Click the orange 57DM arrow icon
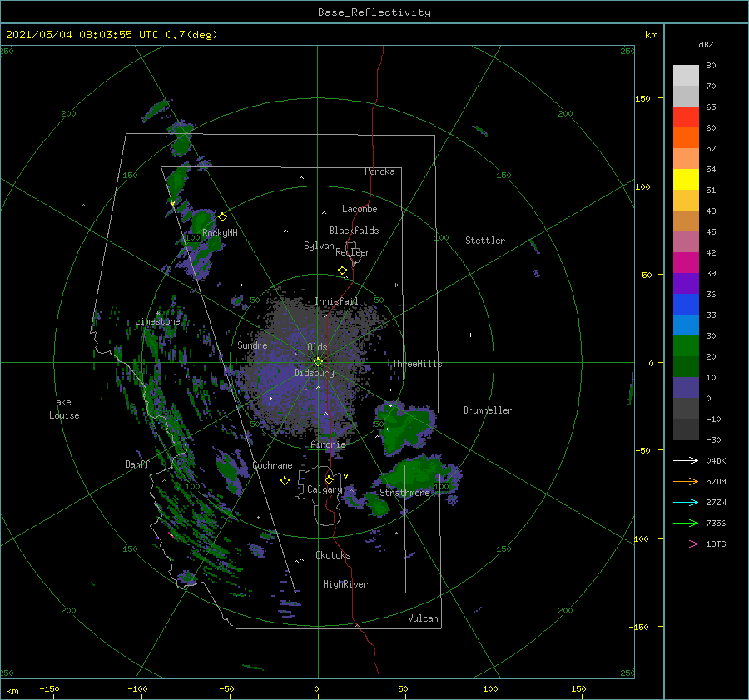Image resolution: width=749 pixels, height=700 pixels. coord(686,482)
